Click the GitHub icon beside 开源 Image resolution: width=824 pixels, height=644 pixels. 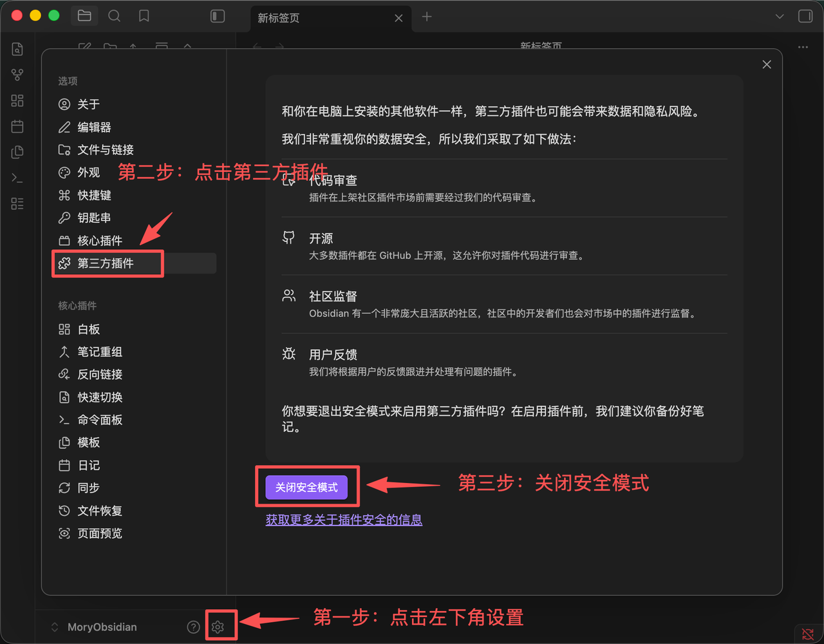click(x=289, y=238)
